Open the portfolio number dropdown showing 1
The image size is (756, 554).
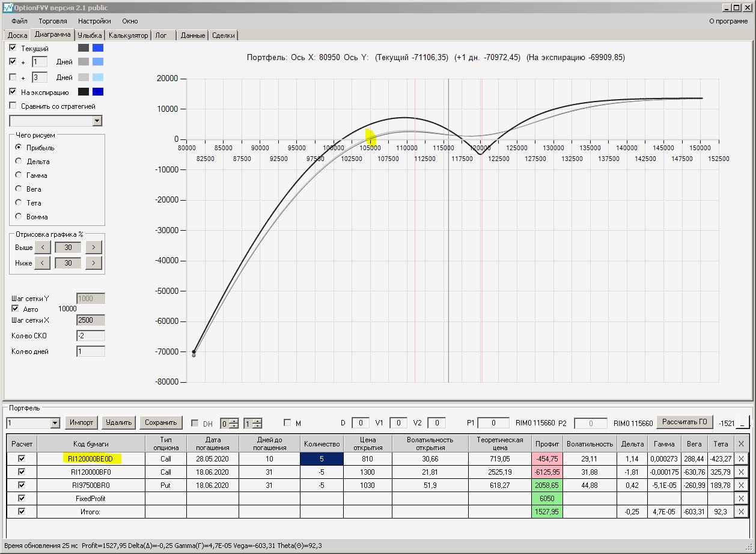(55, 423)
